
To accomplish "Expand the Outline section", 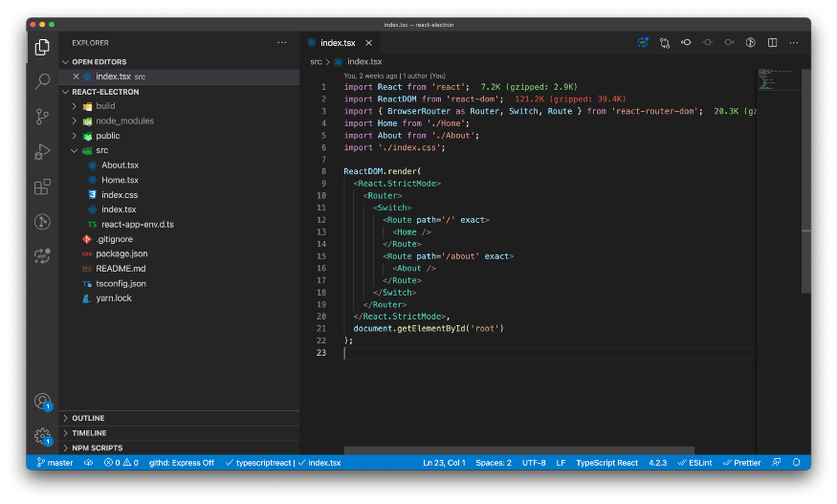I will (181, 418).
